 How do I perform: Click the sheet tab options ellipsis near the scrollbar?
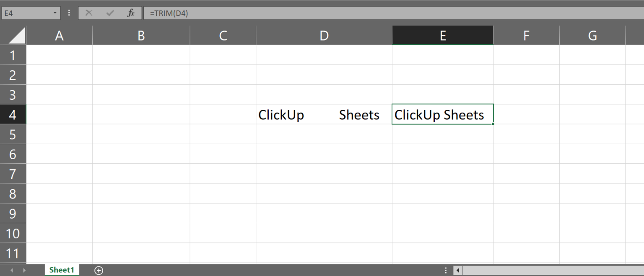click(446, 270)
